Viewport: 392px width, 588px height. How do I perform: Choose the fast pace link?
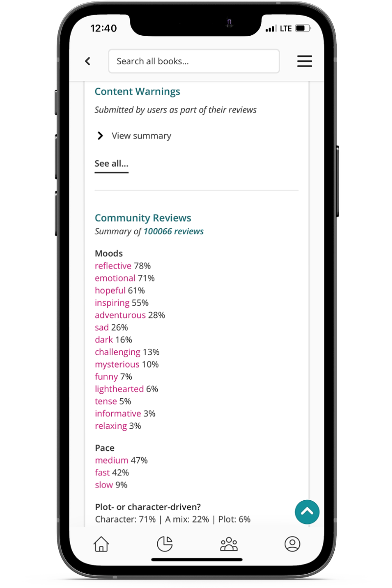pyautogui.click(x=102, y=473)
